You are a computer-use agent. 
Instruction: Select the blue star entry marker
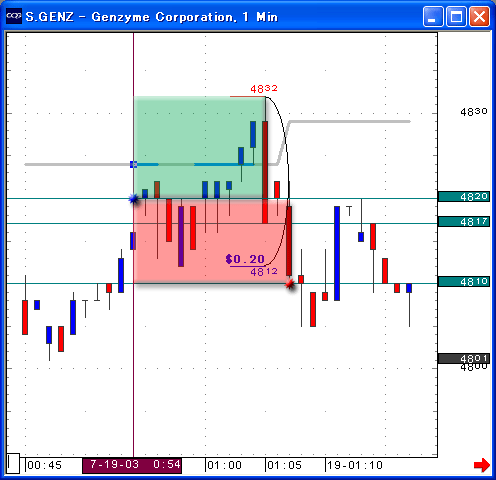[x=133, y=199]
